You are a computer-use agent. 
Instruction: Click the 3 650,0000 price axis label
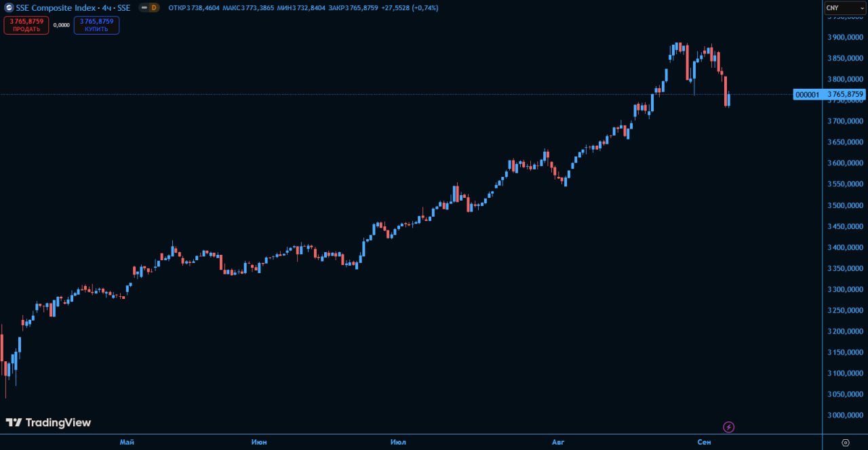coord(846,142)
